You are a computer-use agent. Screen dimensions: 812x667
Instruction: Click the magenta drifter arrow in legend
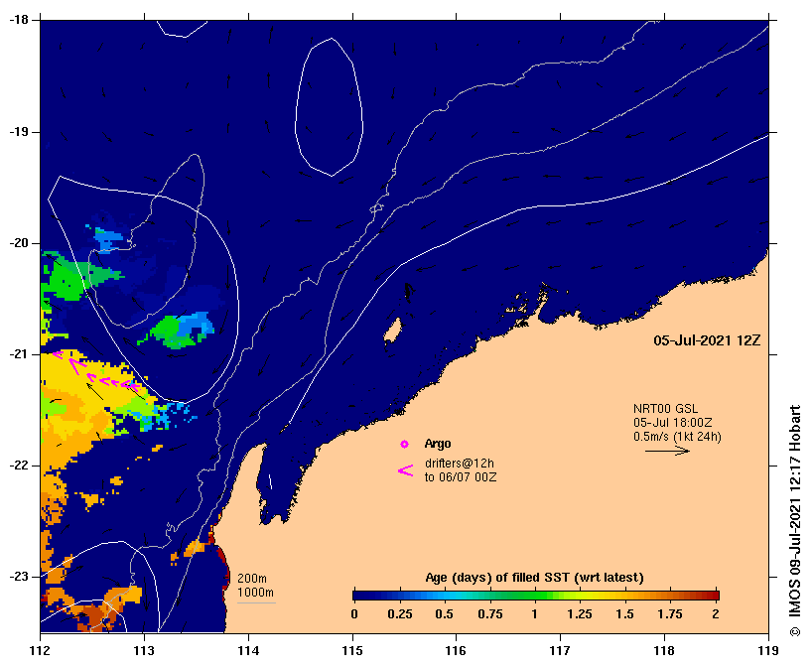(405, 470)
